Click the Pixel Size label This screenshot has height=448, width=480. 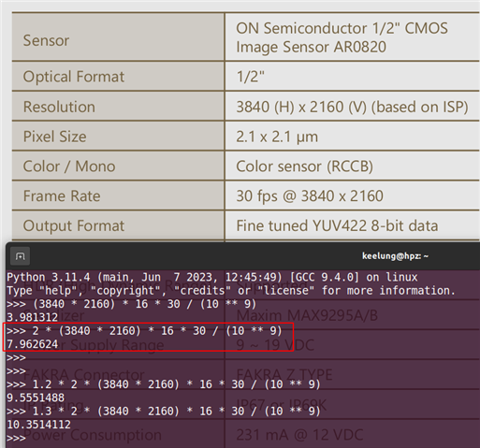click(x=55, y=137)
